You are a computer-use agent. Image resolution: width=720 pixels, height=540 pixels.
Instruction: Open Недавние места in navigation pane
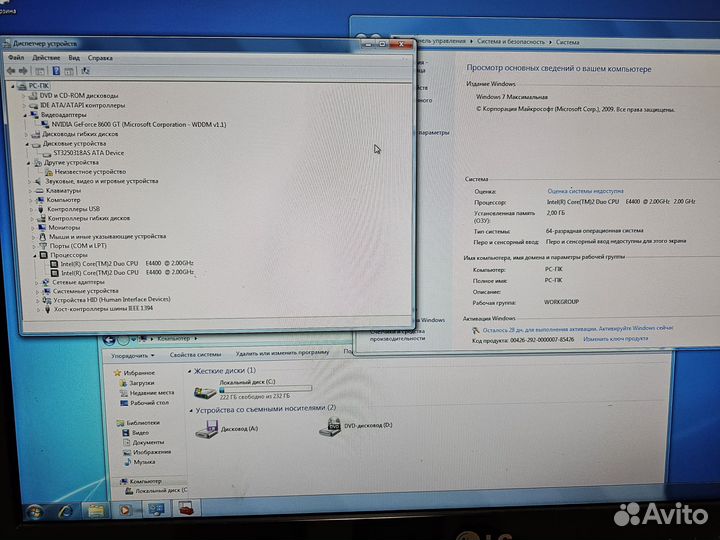[152, 393]
